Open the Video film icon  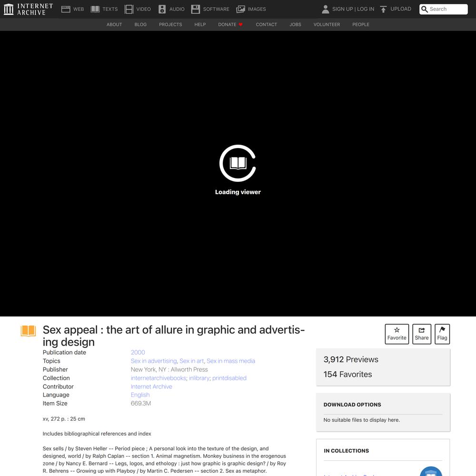click(129, 9)
